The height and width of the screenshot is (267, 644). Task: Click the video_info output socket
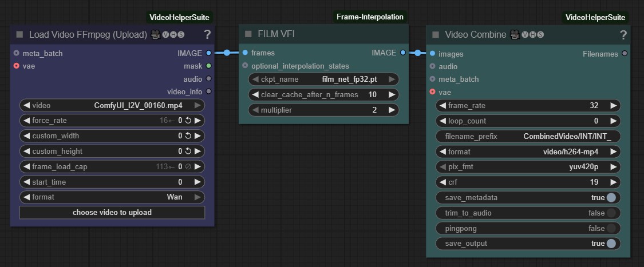[x=208, y=91]
